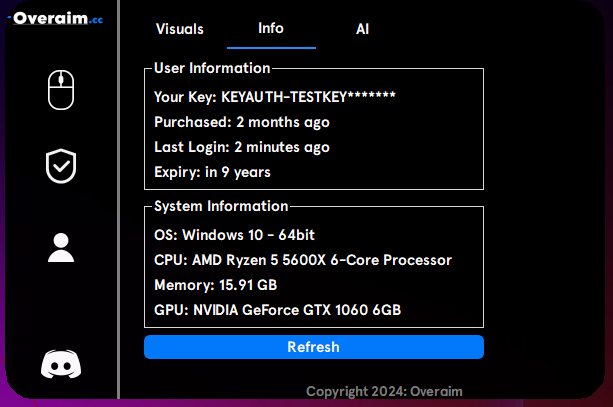This screenshot has height=407, width=613.
Task: Click the blue Refresh button
Action: (314, 347)
